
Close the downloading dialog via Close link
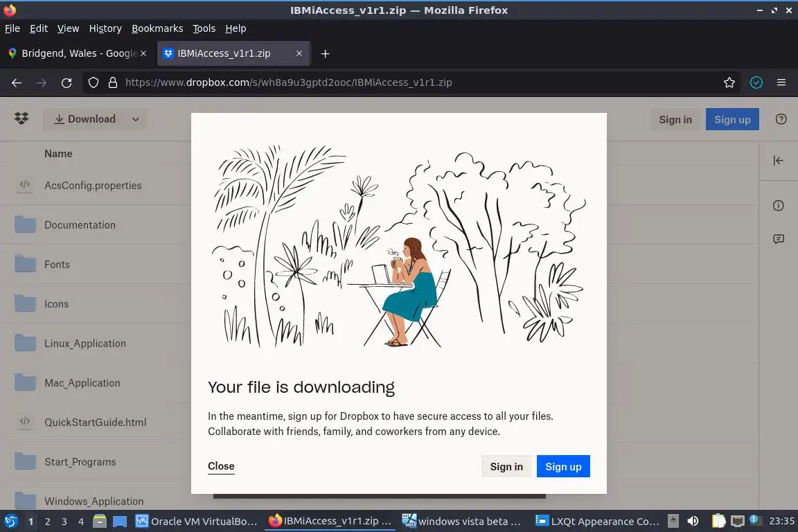221,466
